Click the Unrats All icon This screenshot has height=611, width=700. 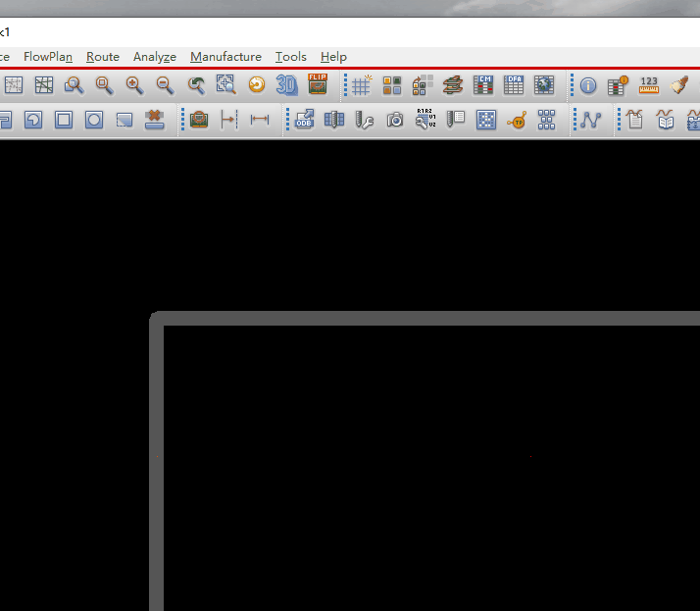[14, 85]
